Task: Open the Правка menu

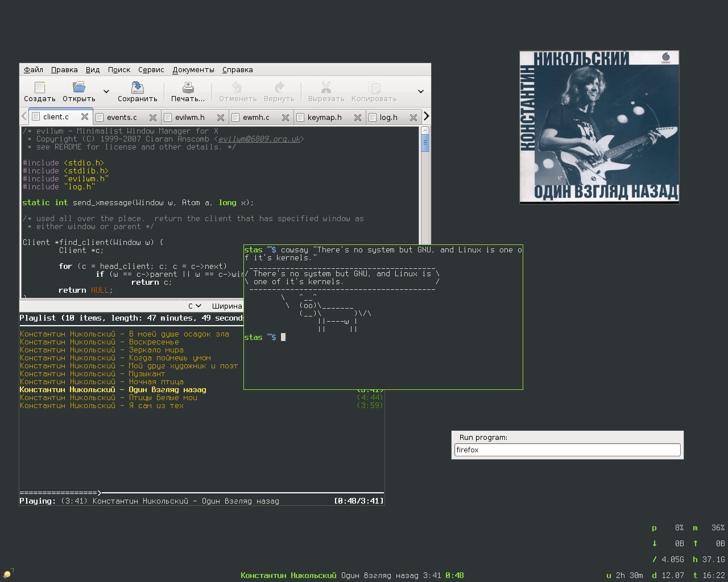Action: (x=64, y=70)
